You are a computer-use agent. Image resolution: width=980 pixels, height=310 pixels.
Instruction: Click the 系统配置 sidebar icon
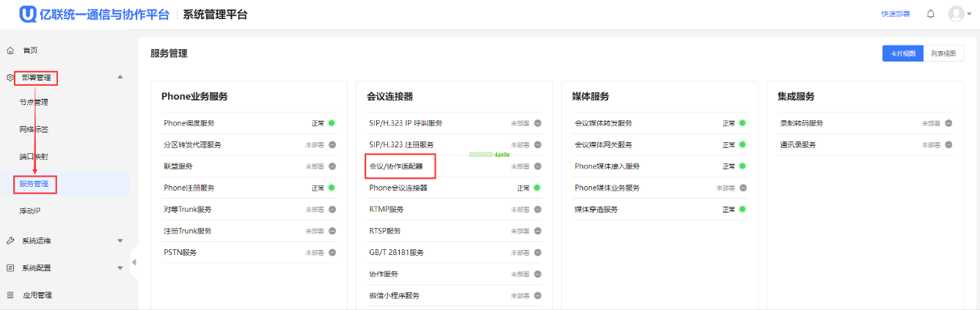[x=10, y=268]
